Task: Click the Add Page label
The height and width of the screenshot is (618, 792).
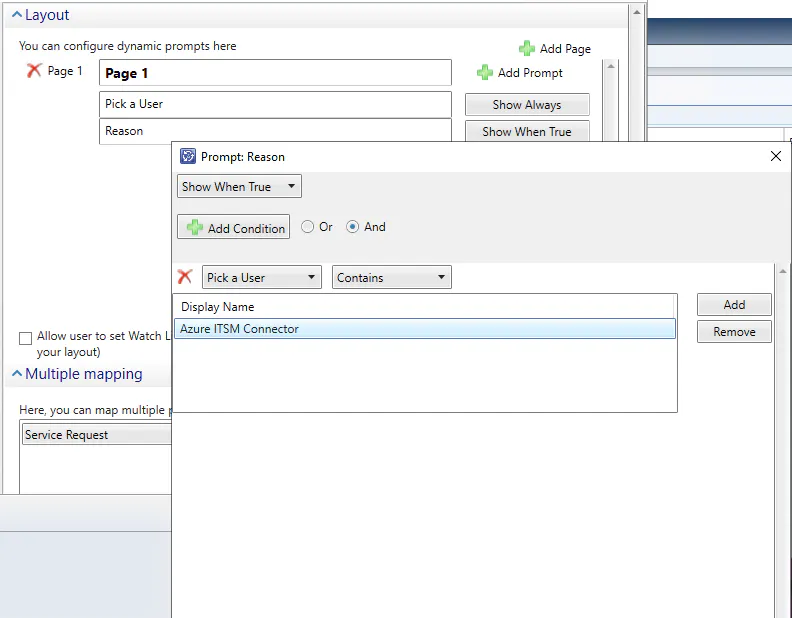Action: click(565, 49)
